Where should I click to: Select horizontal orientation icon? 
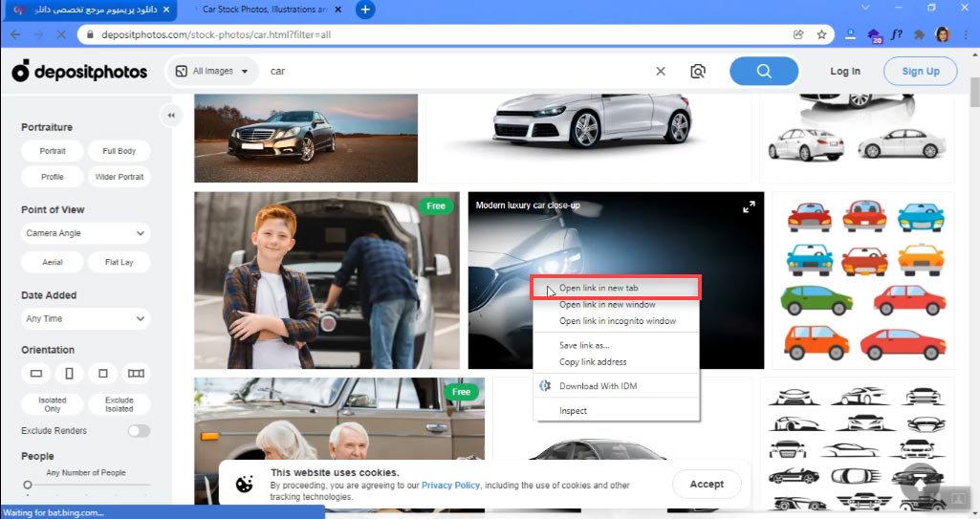pyautogui.click(x=36, y=374)
